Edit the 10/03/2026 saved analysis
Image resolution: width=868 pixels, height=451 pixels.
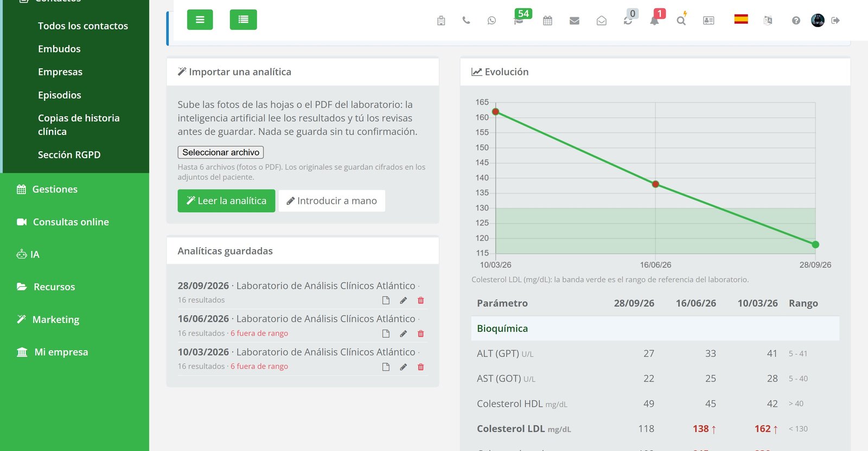[403, 367]
